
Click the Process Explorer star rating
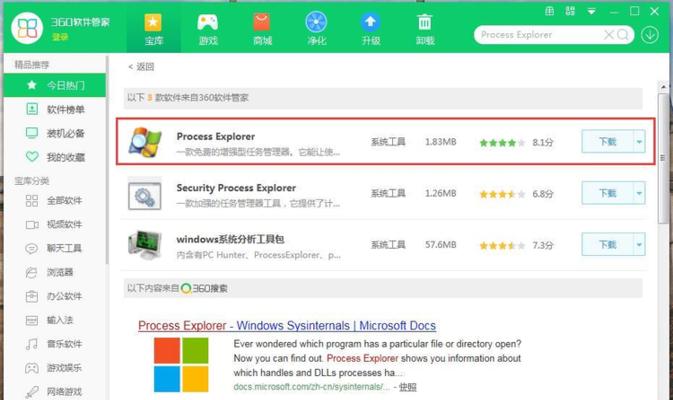click(x=502, y=142)
